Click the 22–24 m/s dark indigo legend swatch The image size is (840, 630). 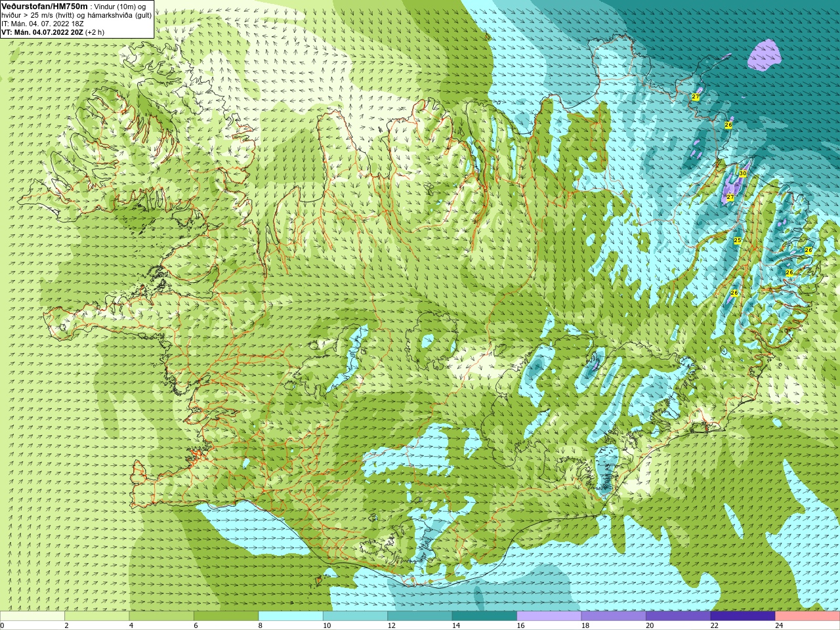point(743,616)
